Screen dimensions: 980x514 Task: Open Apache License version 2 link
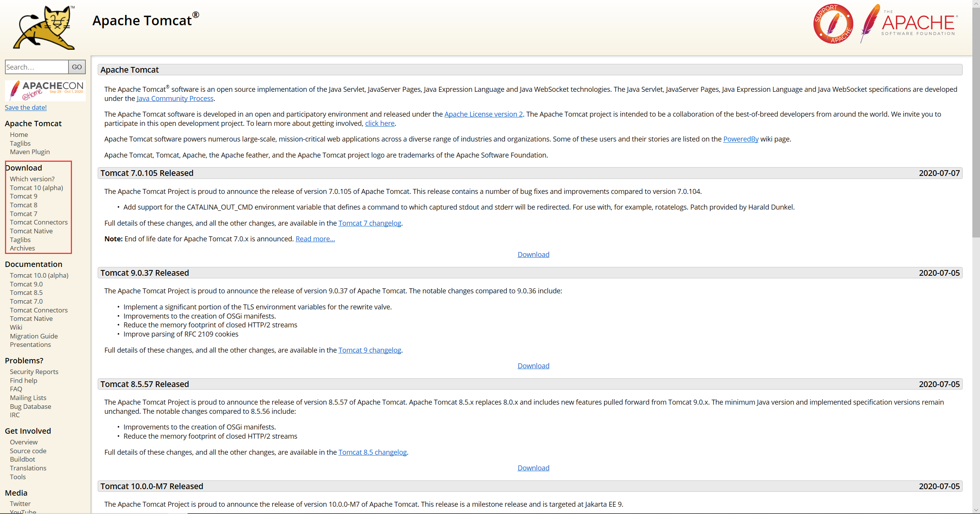tap(483, 114)
